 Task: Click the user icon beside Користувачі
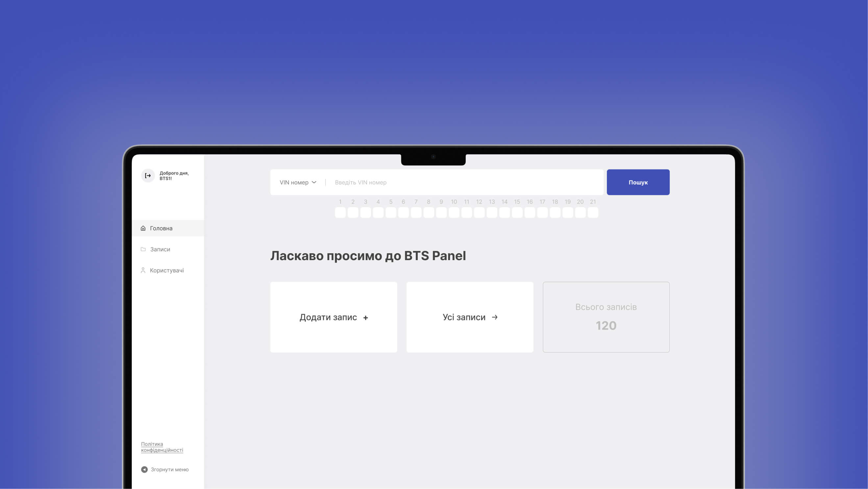(143, 270)
